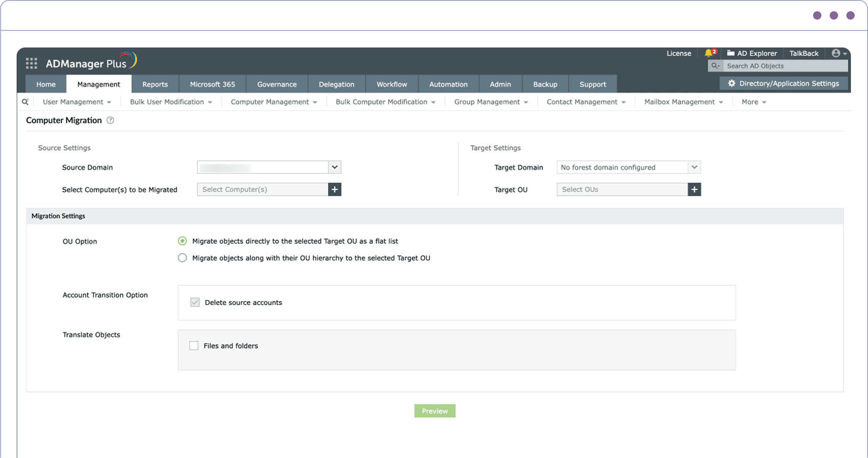Expand the Source Domain dropdown

334,168
